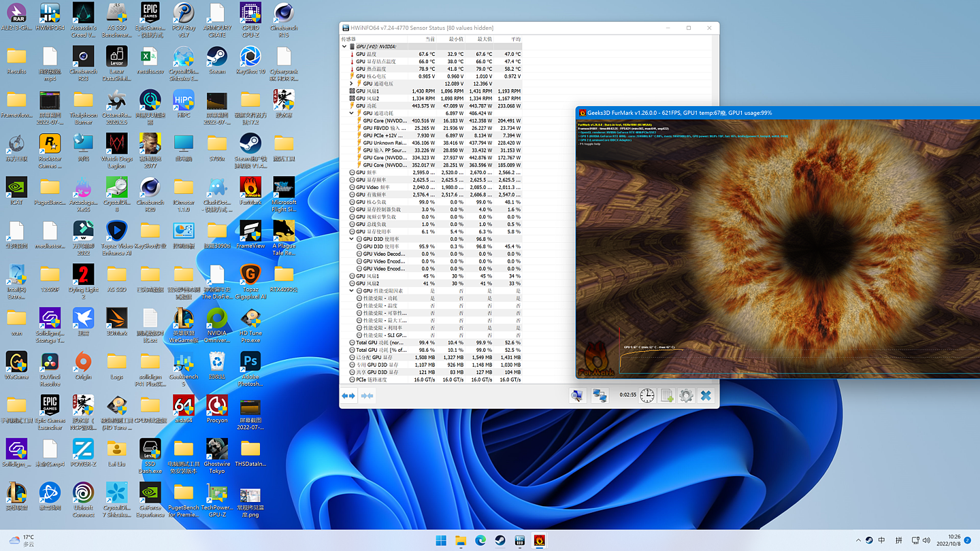Open HWiNFO sensor settings gear icon
This screenshot has width=980, height=551.
tap(686, 395)
